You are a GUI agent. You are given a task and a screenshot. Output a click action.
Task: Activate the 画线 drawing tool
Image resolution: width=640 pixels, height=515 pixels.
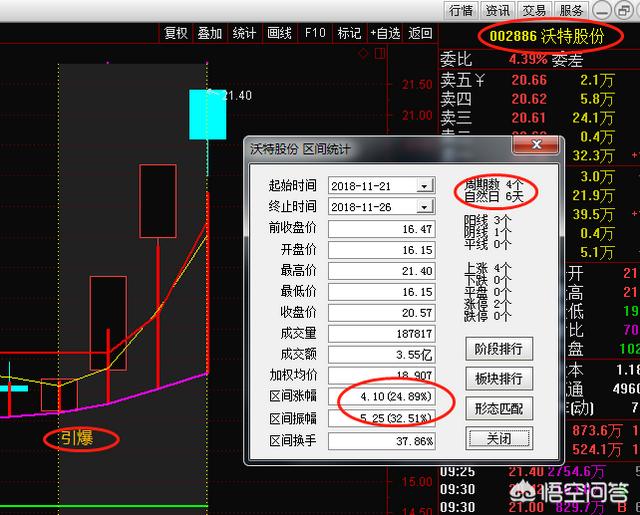point(279,33)
